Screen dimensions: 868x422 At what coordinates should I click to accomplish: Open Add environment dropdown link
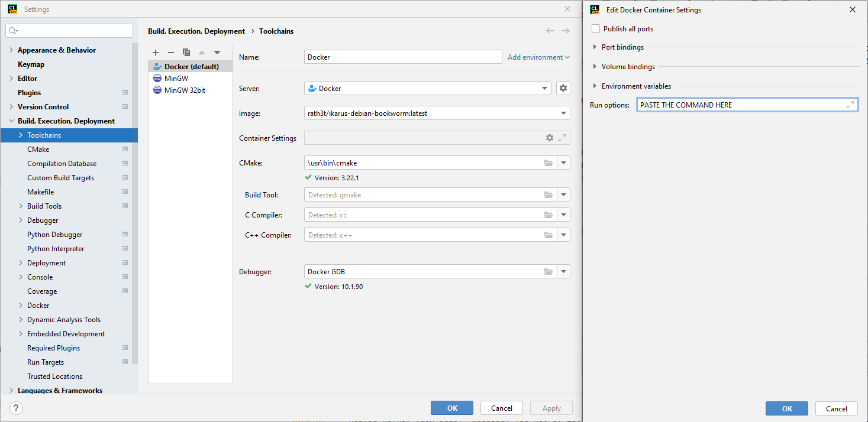[538, 57]
